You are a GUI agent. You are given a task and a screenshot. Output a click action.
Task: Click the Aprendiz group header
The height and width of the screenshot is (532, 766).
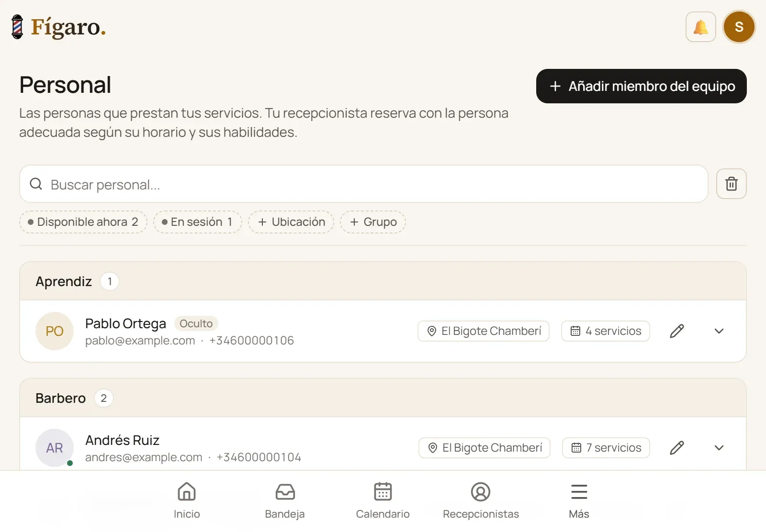pos(383,281)
